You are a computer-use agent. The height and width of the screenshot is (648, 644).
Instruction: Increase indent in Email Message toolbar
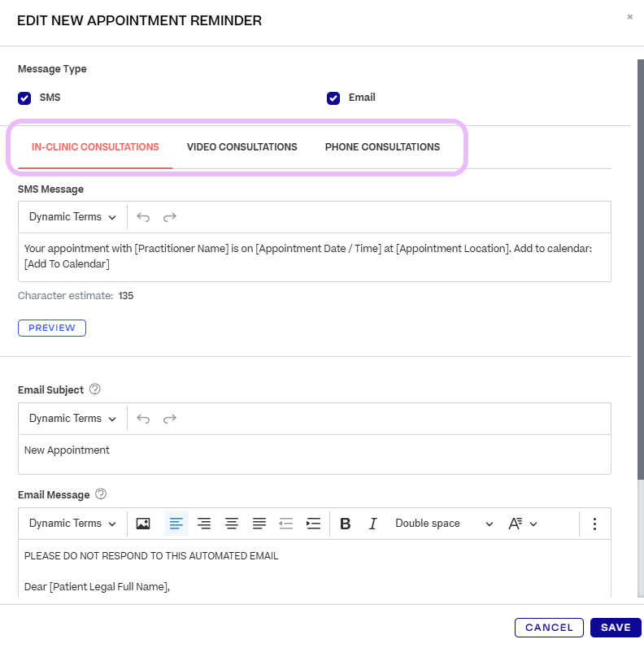[313, 524]
